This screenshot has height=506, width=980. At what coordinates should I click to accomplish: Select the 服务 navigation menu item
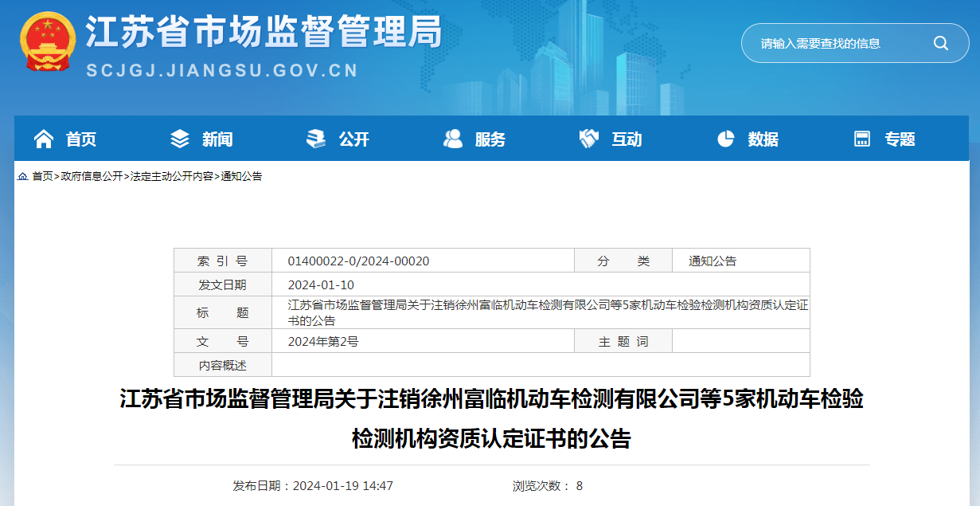coord(490,139)
